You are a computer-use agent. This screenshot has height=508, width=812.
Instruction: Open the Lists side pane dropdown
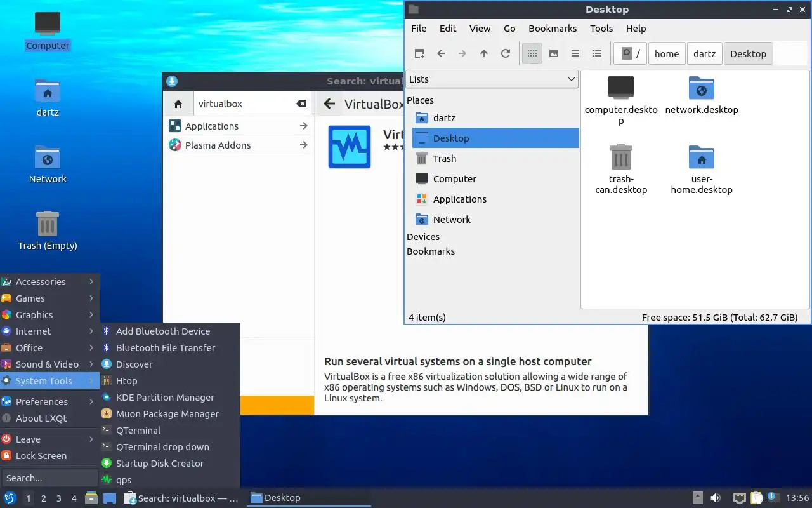[x=492, y=79]
